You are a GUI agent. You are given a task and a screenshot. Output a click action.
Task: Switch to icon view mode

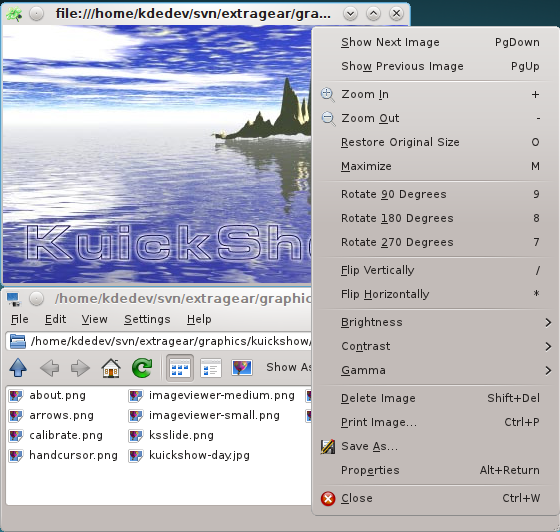[180, 368]
